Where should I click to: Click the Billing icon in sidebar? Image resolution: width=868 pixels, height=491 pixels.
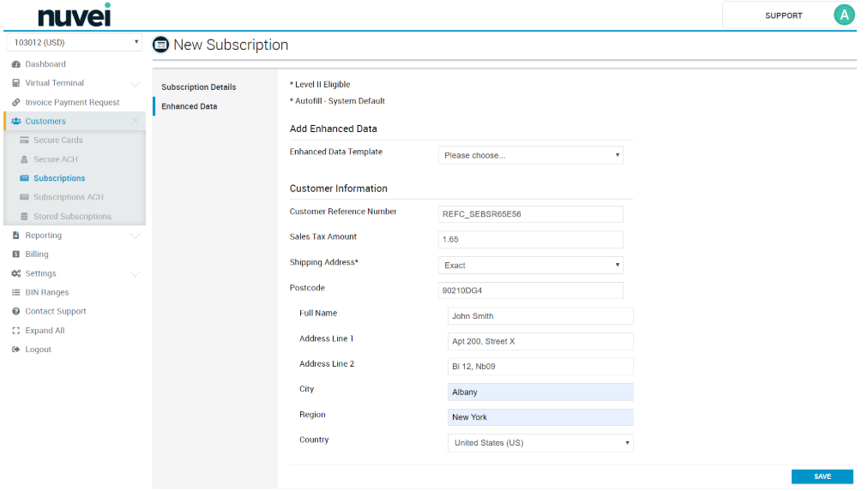[x=15, y=254]
